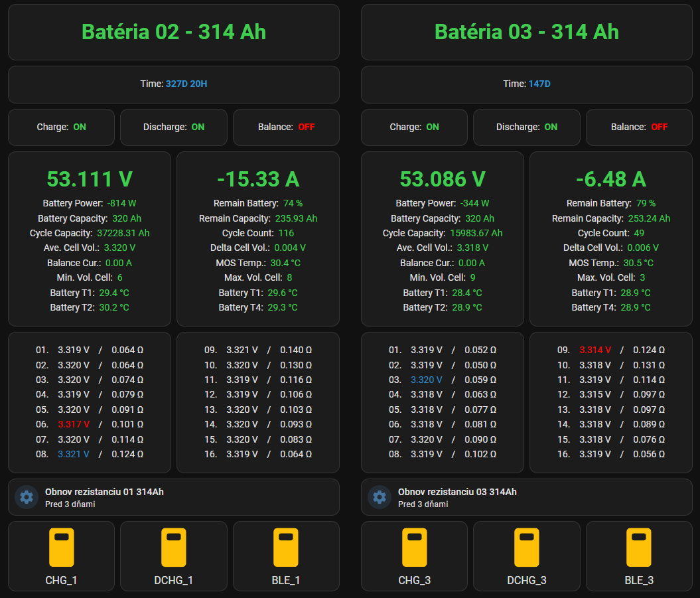Open Batéria 03 - 314 Ah header
The height and width of the screenshot is (598, 700).
[x=527, y=32]
